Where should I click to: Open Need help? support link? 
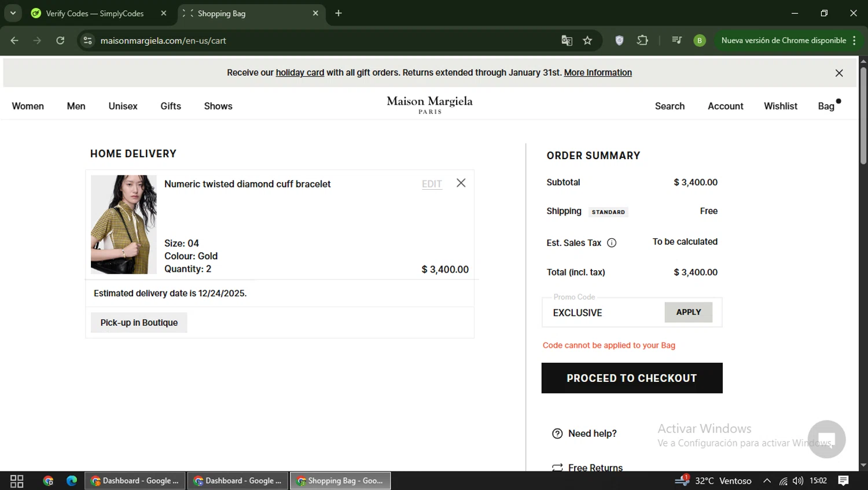(x=593, y=433)
